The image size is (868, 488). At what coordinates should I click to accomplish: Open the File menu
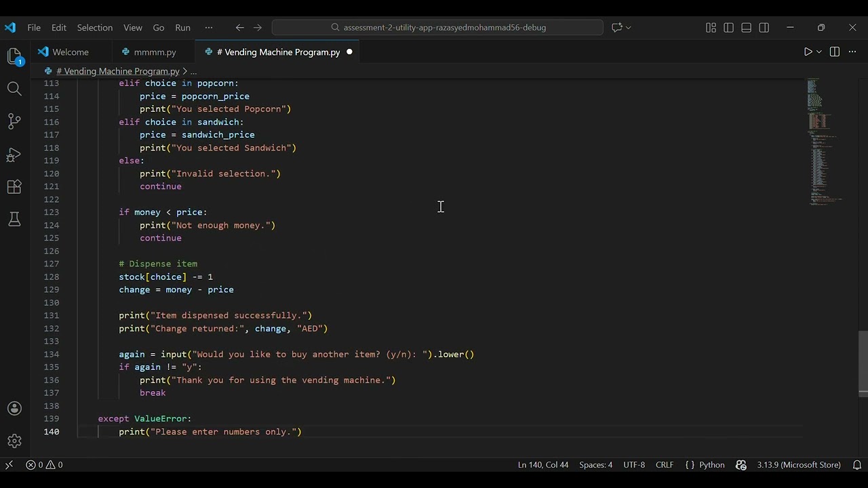pos(34,28)
